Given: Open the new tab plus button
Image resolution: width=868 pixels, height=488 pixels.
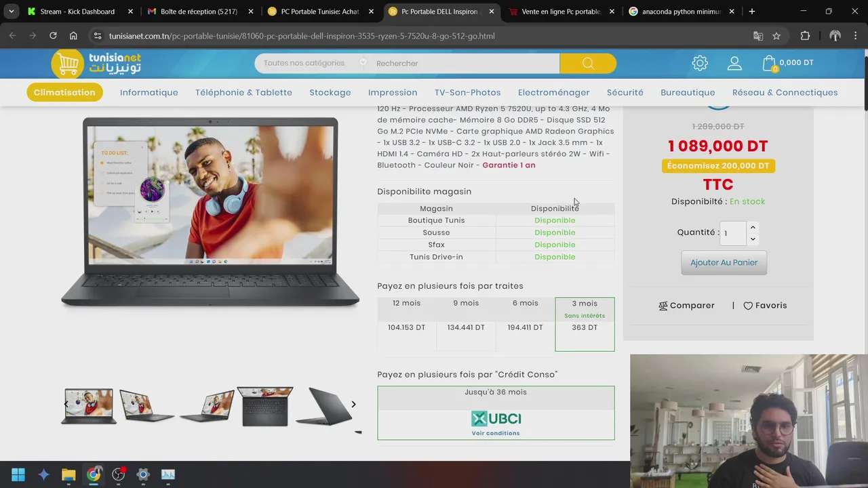Looking at the screenshot, I should coord(751,12).
